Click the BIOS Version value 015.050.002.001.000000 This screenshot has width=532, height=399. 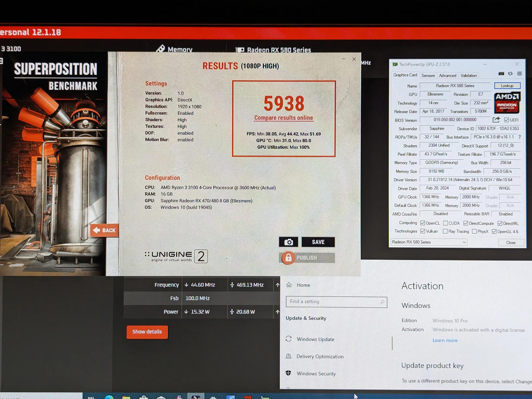tap(455, 120)
